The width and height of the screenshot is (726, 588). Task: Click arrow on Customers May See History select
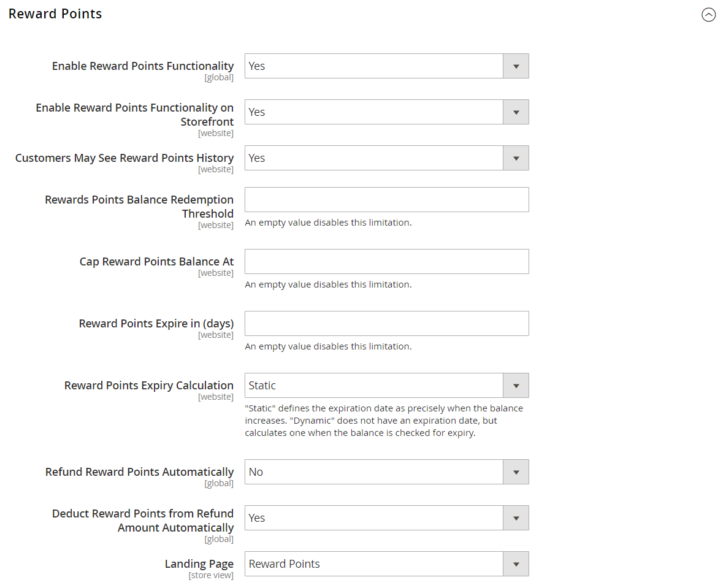point(516,158)
